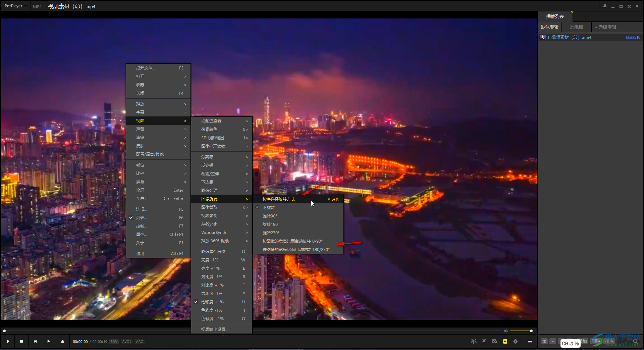Open the settings gear icon
The height and width of the screenshot is (350, 644).
[x=516, y=341]
